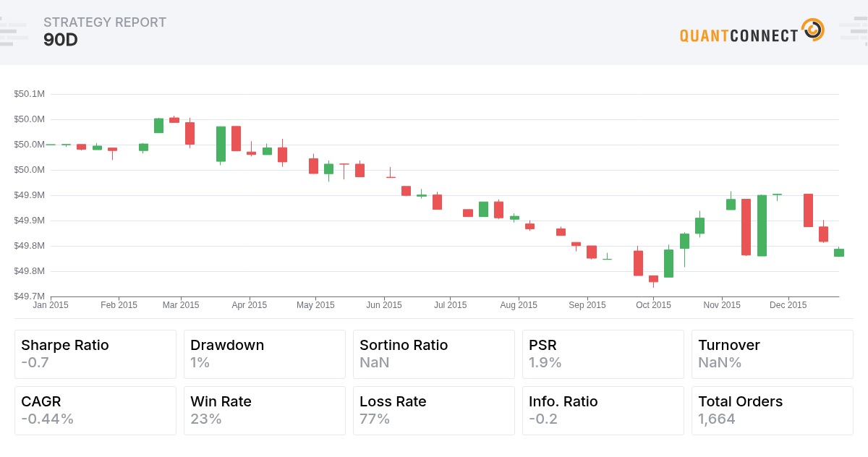Select the 1.9% PSR value

(x=545, y=362)
